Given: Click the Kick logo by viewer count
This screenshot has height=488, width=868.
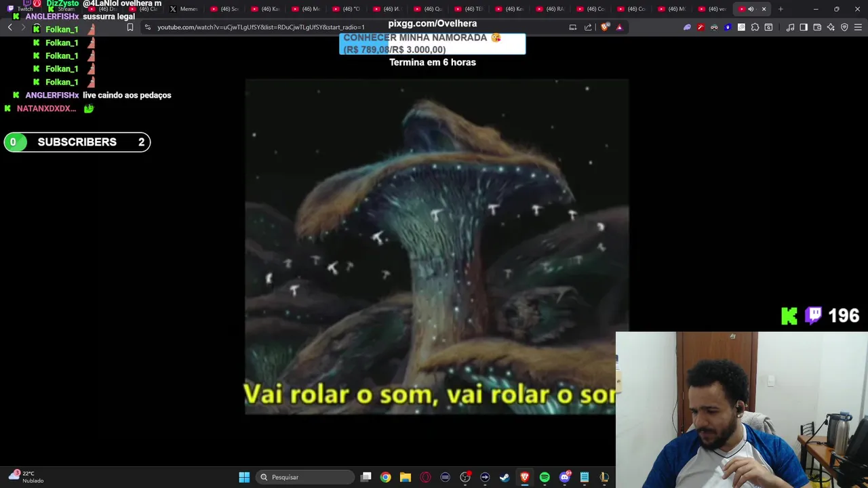Looking at the screenshot, I should point(789,316).
